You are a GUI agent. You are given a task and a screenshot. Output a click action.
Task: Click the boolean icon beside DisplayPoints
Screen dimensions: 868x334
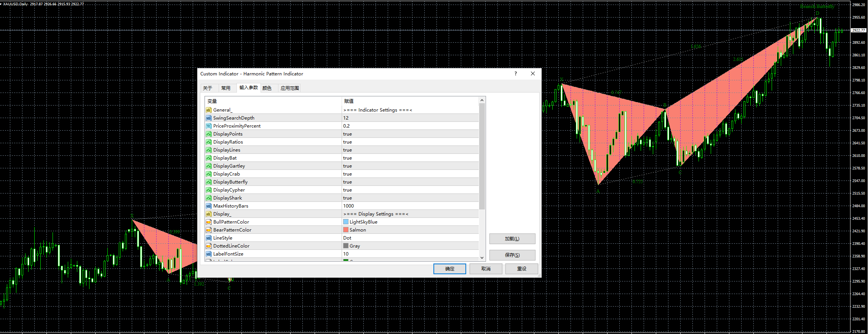pyautogui.click(x=208, y=134)
